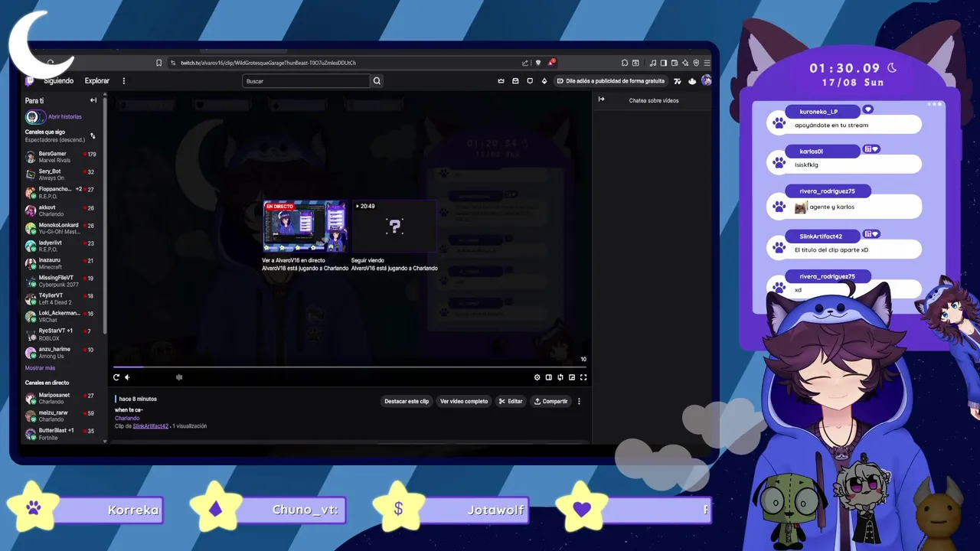Open more options beside Compartir
Image resolution: width=980 pixels, height=551 pixels.
(579, 401)
